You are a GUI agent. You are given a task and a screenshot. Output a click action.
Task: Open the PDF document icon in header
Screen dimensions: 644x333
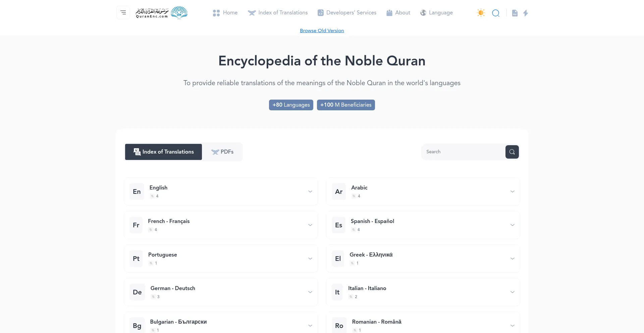coord(515,13)
